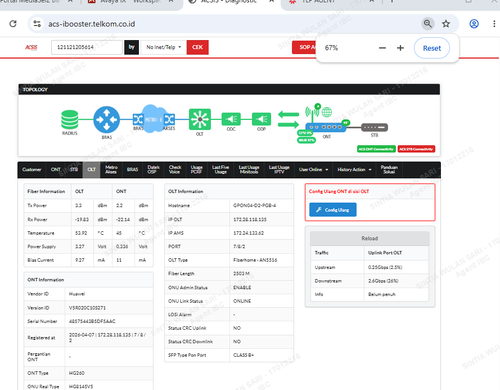The width and height of the screenshot is (500, 390).
Task: Open Chrome three-dot menu
Action: click(494, 24)
